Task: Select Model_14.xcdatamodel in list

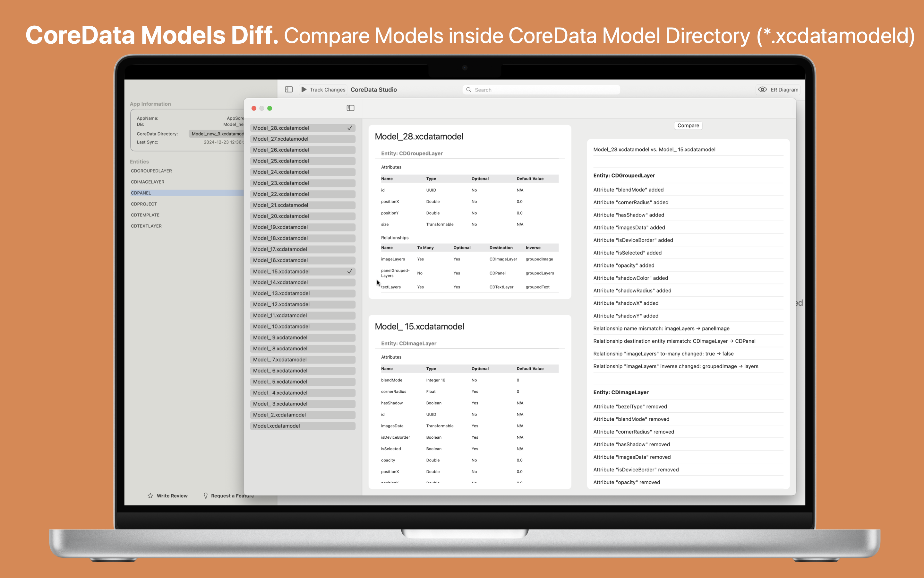Action: (303, 283)
